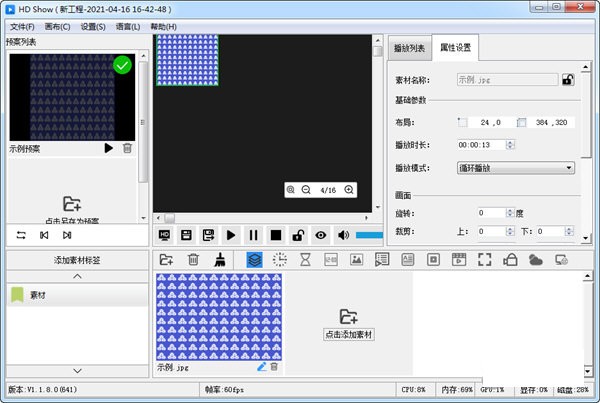
Task: Click the cloud icon in material toolbar
Action: [x=535, y=259]
